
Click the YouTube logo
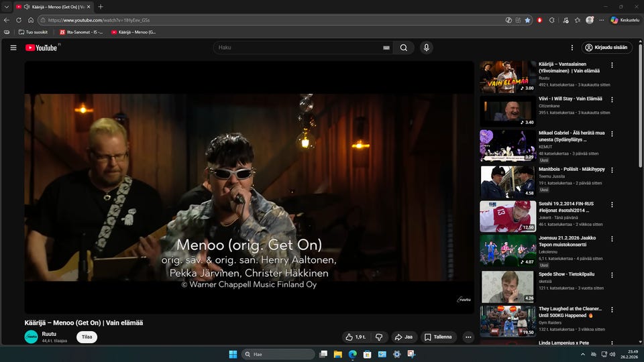point(42,48)
